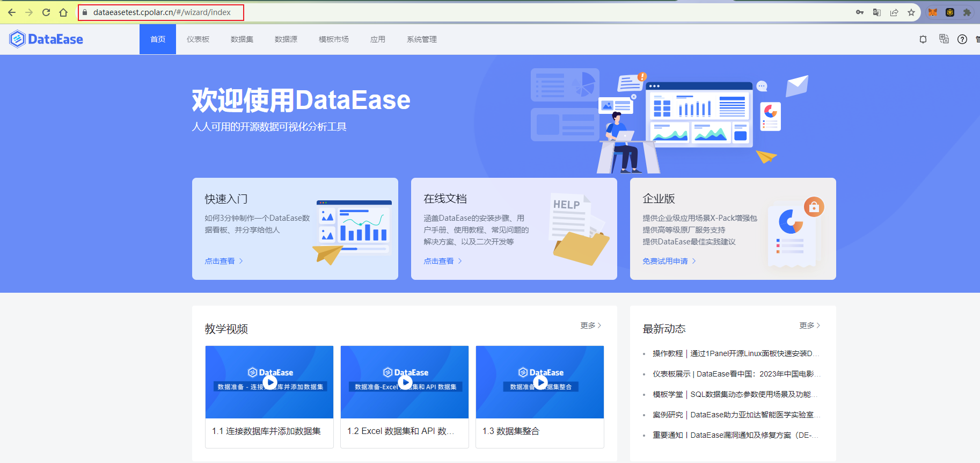
Task: Open the language switch icon in DataEase header
Action: [944, 39]
